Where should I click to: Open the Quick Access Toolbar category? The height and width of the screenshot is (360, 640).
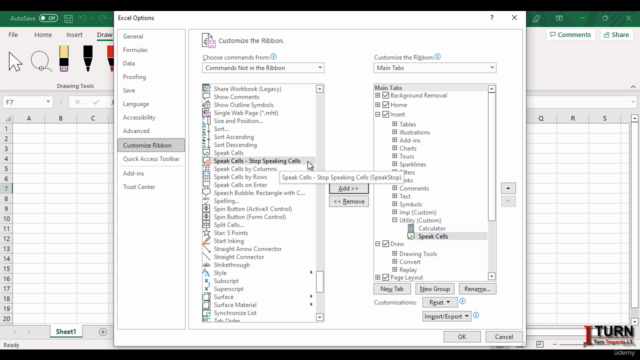click(x=151, y=159)
